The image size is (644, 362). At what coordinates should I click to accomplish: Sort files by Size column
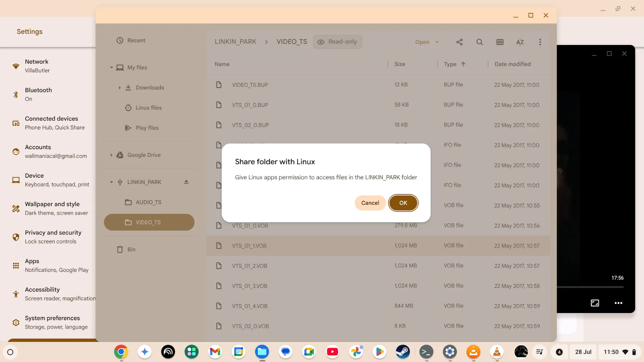pyautogui.click(x=400, y=64)
